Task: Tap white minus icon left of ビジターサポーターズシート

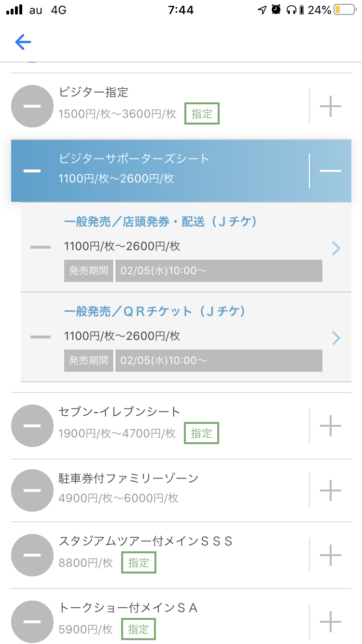Action: 32,171
